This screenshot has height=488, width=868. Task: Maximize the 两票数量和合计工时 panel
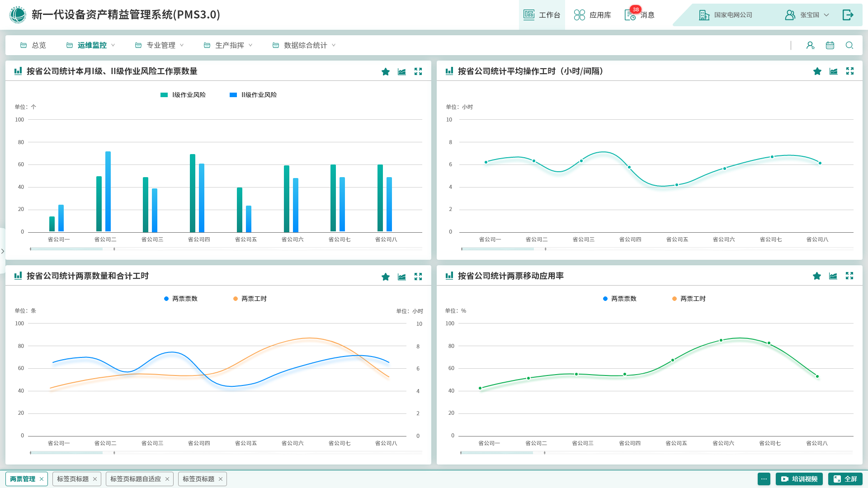[x=418, y=277]
